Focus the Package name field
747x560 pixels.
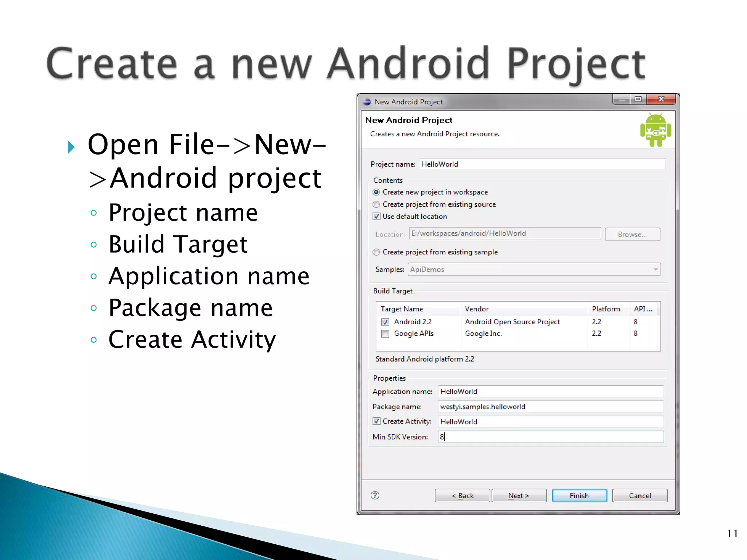pos(551,407)
